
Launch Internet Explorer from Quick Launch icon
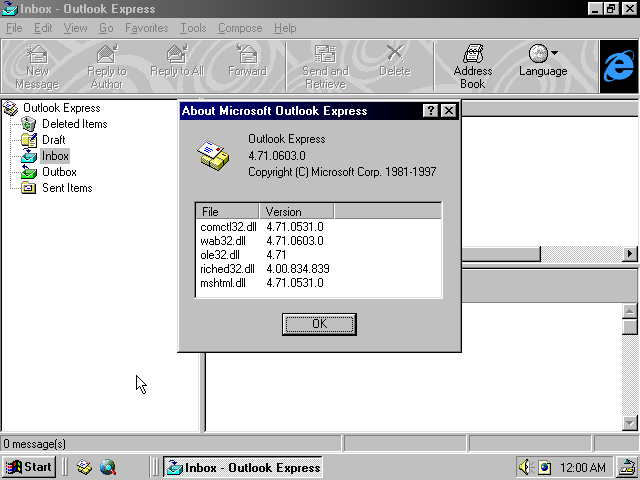click(108, 467)
